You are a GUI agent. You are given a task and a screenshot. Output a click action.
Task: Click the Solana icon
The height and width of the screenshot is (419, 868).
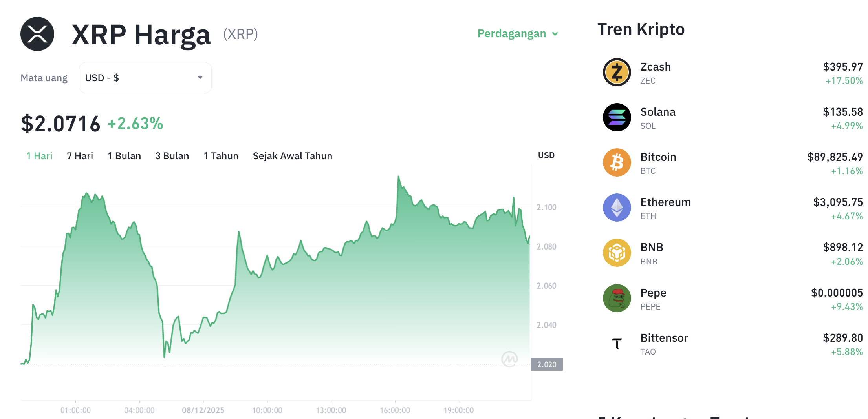tap(617, 117)
